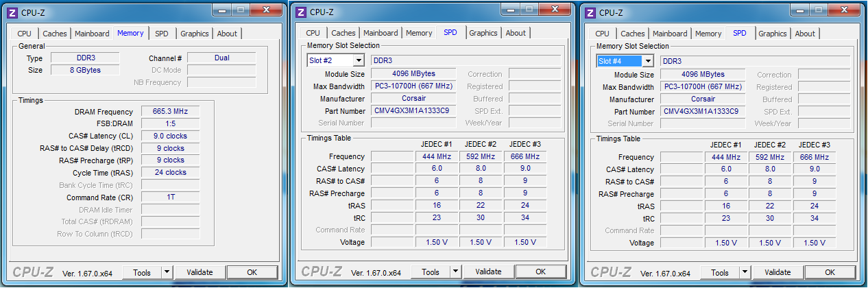This screenshot has height=288, width=868.
Task: Select the Memory tab in the DRAM Frequency window
Action: click(x=130, y=32)
